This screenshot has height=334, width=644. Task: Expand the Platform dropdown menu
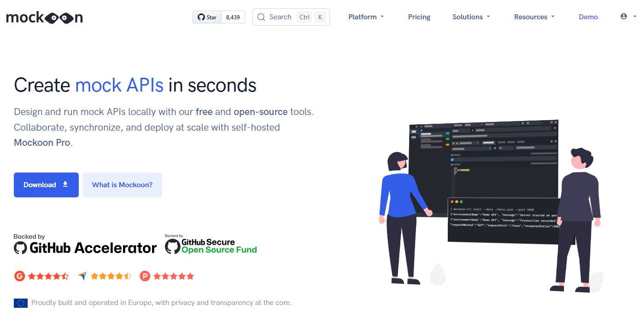(366, 17)
